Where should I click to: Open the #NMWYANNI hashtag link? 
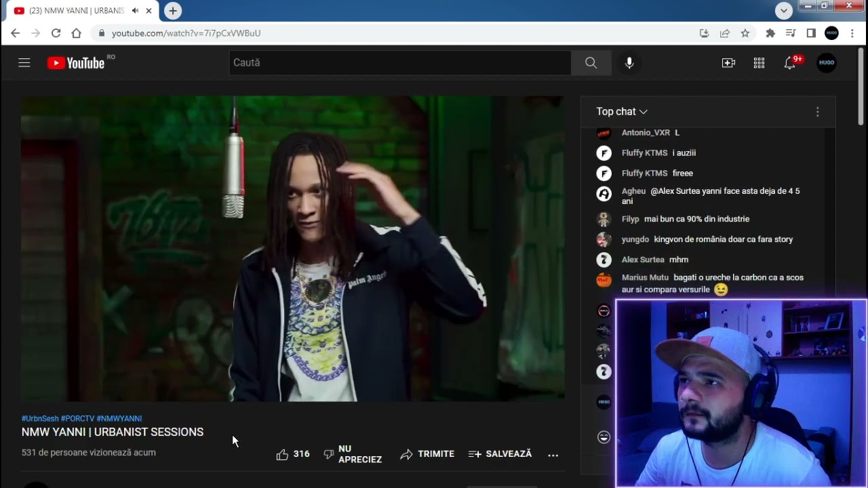[x=119, y=419]
